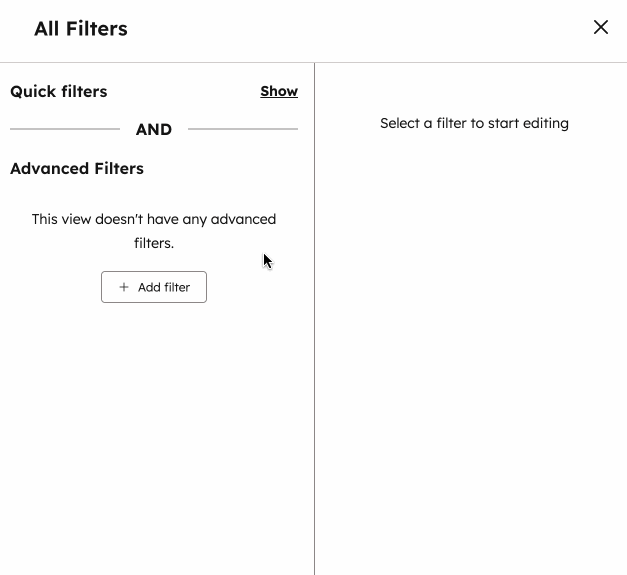The image size is (627, 575).
Task: Show the Quick filters section
Action: pyautogui.click(x=279, y=91)
